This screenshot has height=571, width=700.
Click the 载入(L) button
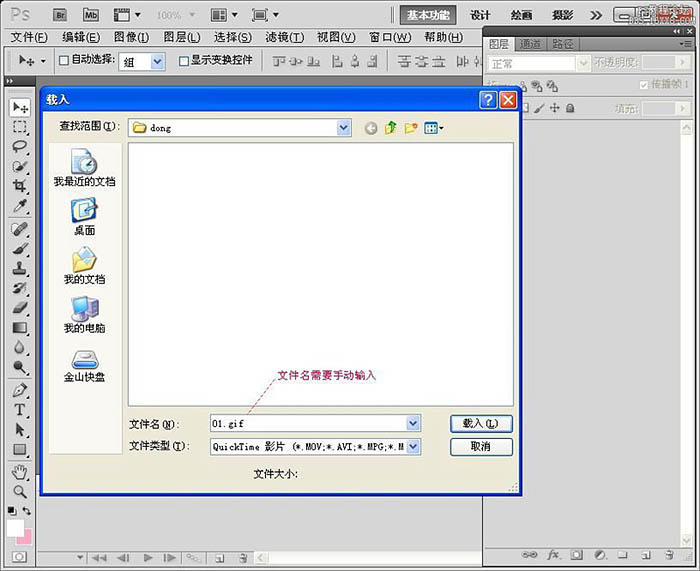tap(481, 424)
